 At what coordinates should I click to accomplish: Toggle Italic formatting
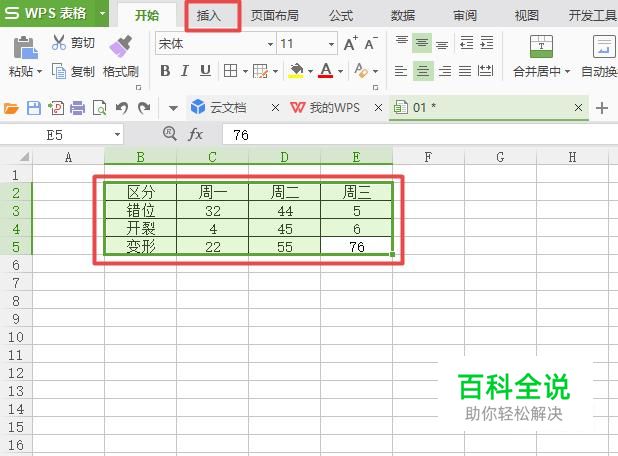tap(184, 71)
